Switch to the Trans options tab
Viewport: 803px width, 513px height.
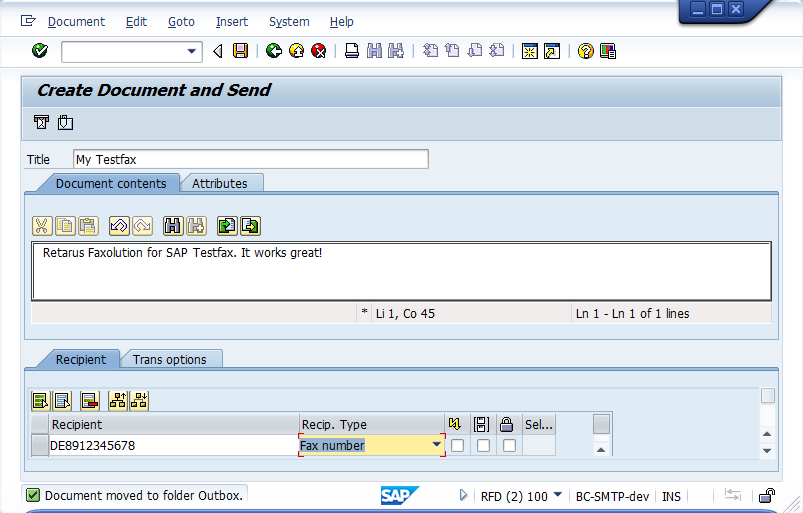coord(170,359)
